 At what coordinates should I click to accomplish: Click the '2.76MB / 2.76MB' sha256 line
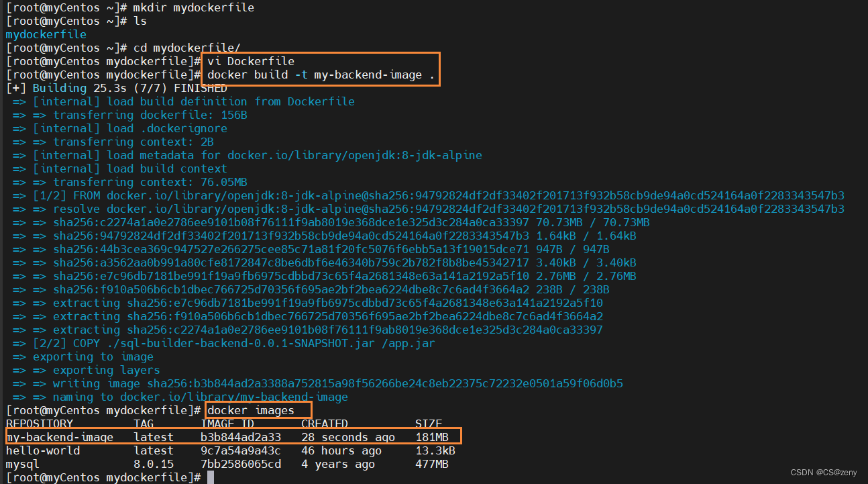[324, 276]
